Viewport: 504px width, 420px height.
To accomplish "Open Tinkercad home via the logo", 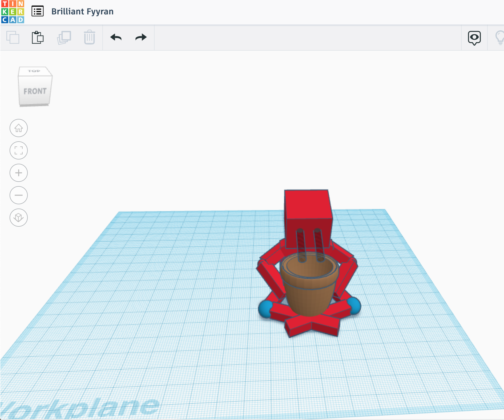I will point(13,11).
